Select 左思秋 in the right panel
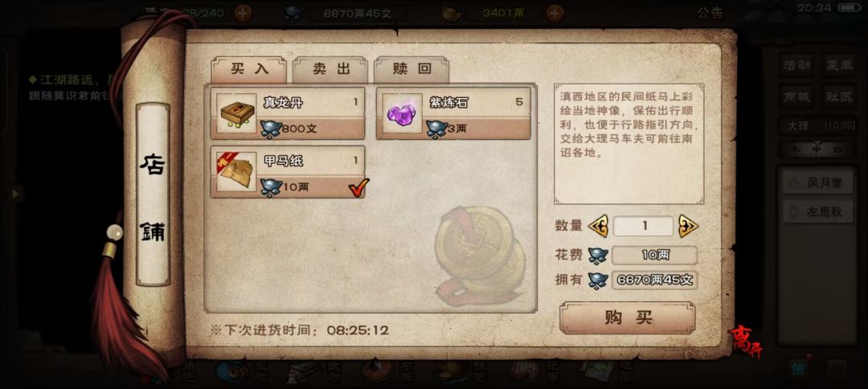This screenshot has height=389, width=868. 817,211
